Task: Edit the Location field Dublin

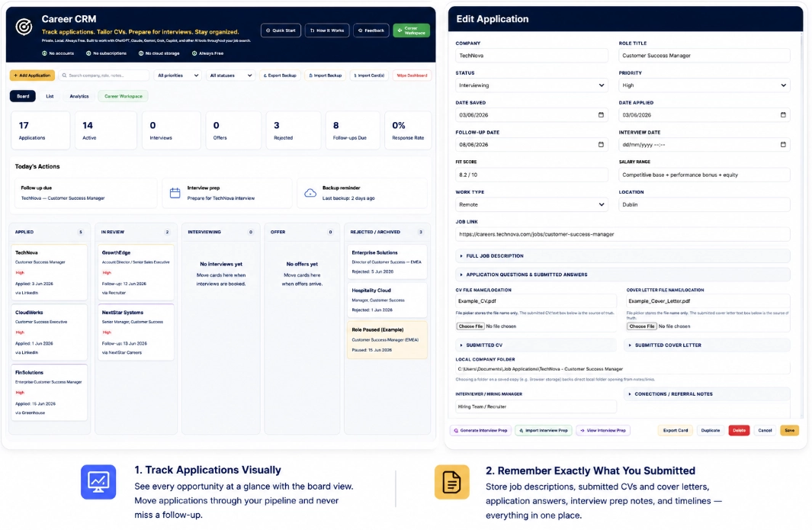Action: click(x=704, y=204)
